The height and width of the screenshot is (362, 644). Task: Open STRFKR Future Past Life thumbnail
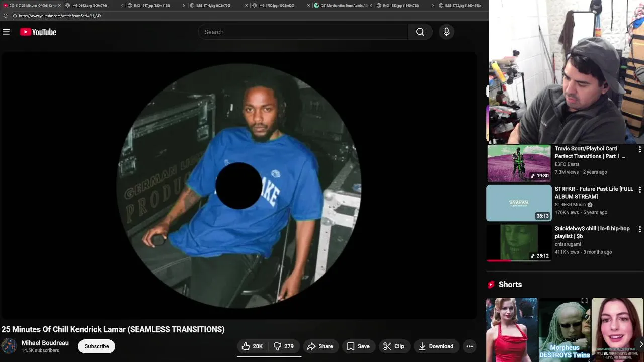coord(519,203)
